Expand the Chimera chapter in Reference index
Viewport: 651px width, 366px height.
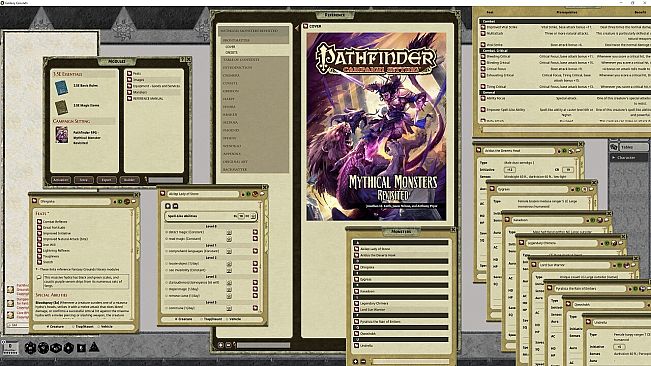(x=254, y=76)
